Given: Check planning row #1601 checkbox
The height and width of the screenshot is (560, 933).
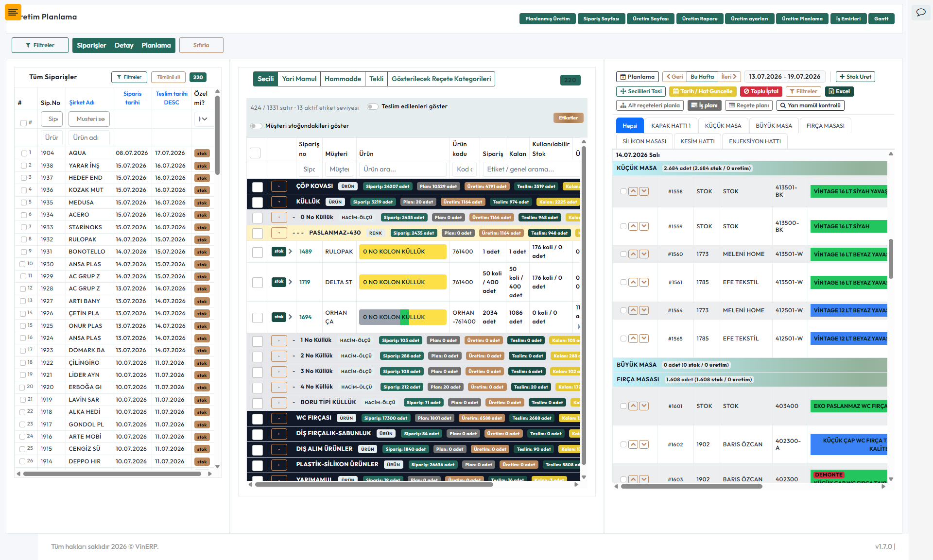Looking at the screenshot, I should click(623, 406).
